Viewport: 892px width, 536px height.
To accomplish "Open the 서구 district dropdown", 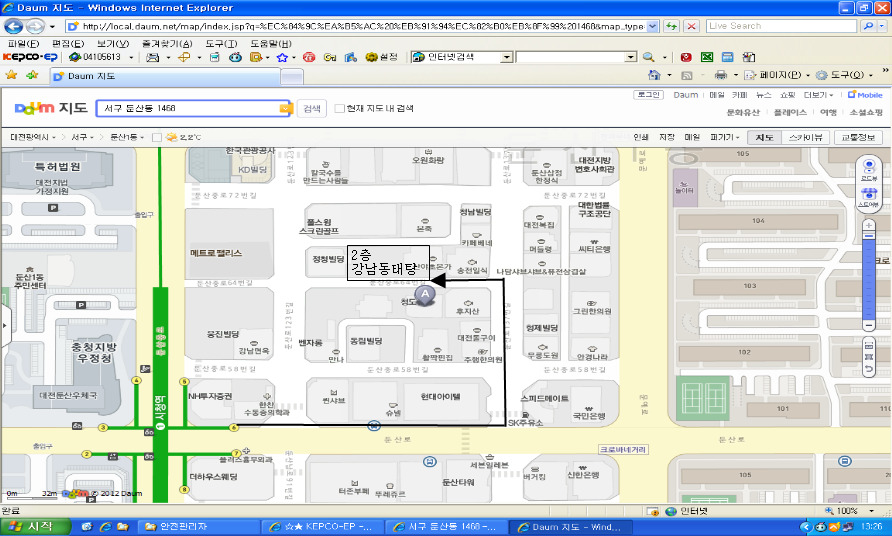I will coord(82,137).
